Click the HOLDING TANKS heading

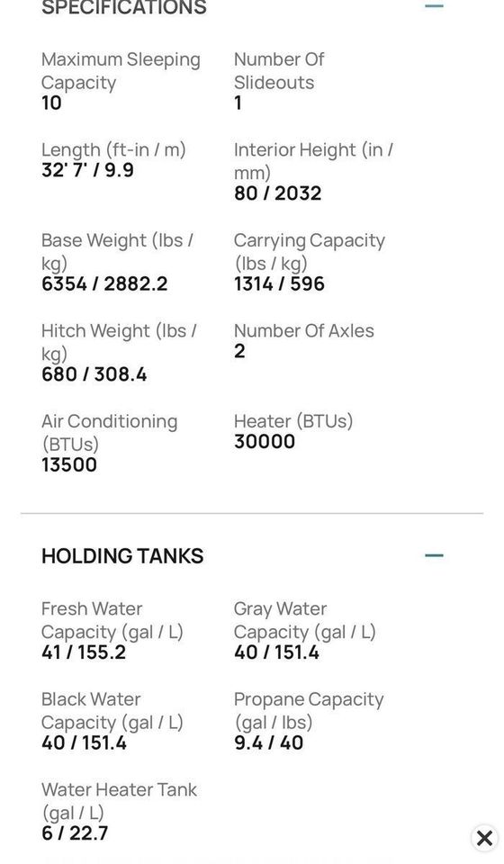[122, 556]
